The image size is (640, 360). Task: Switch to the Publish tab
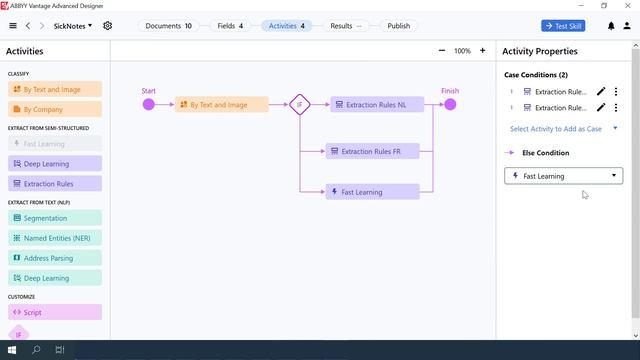pyautogui.click(x=398, y=26)
